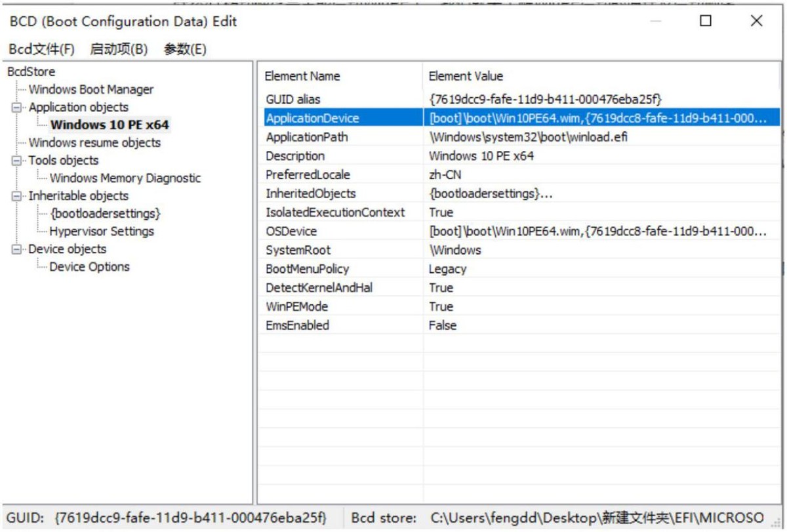Select the IsolatedExecutionContext row
The width and height of the screenshot is (787, 532).
[519, 213]
